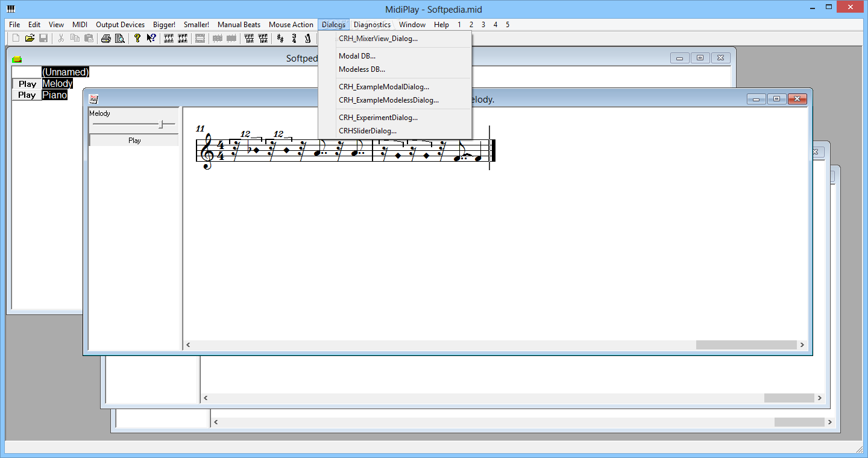
Task: Click the Print Preview magnifier icon
Action: [x=120, y=38]
